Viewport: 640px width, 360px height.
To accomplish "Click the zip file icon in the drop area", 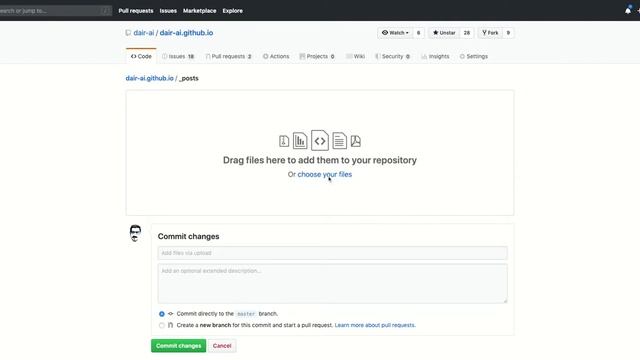I will click(x=284, y=141).
